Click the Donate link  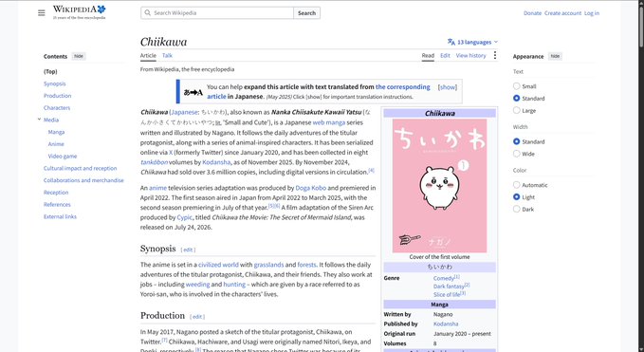532,13
